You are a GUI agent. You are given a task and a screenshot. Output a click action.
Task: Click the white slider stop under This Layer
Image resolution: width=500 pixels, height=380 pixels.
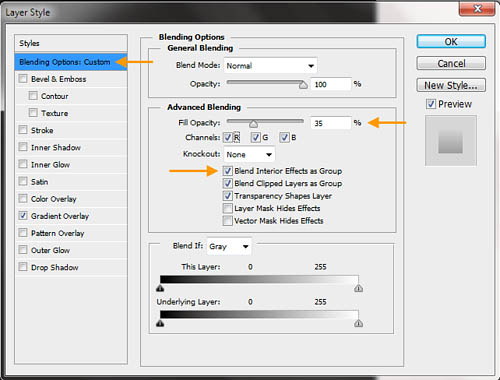(359, 288)
